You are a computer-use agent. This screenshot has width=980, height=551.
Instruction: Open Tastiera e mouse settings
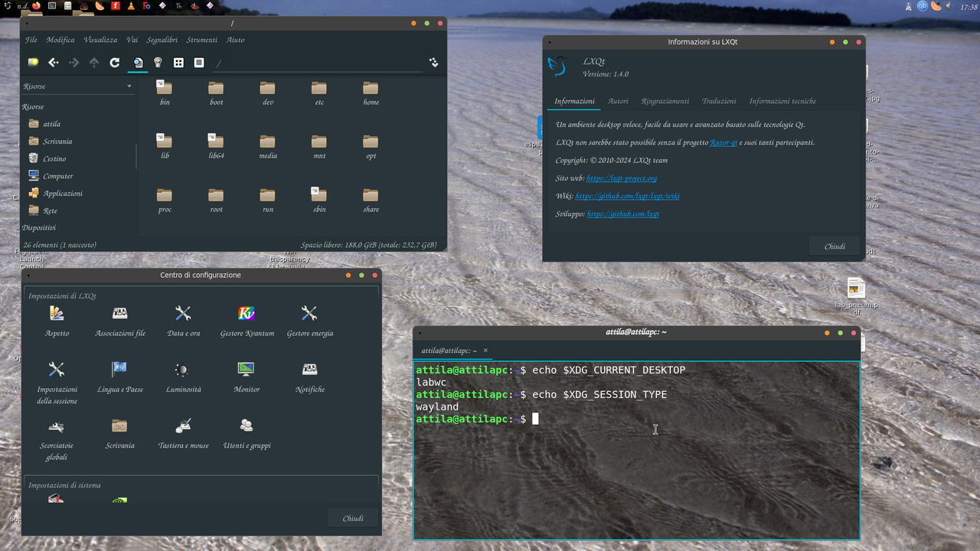183,432
